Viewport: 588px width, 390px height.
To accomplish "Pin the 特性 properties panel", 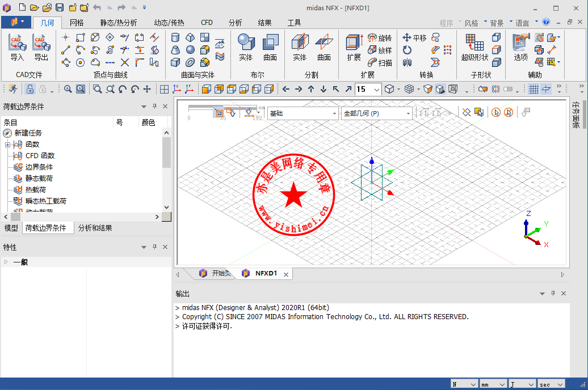I will (154, 247).
